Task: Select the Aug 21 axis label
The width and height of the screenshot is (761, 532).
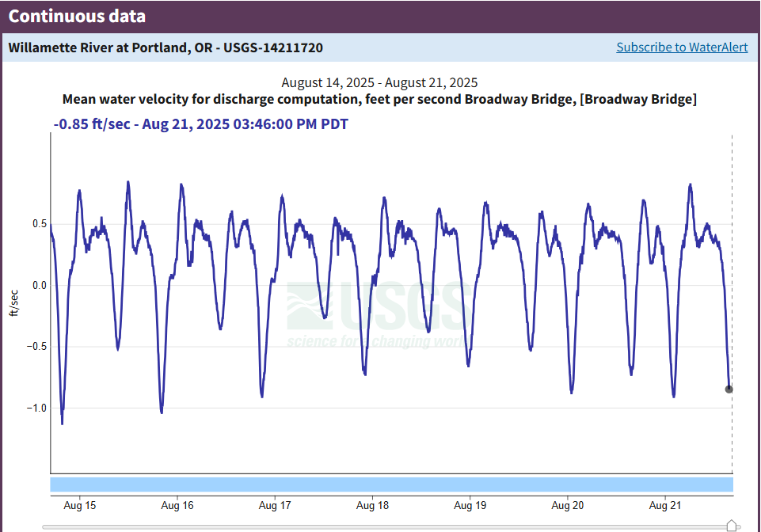Action: pos(665,504)
